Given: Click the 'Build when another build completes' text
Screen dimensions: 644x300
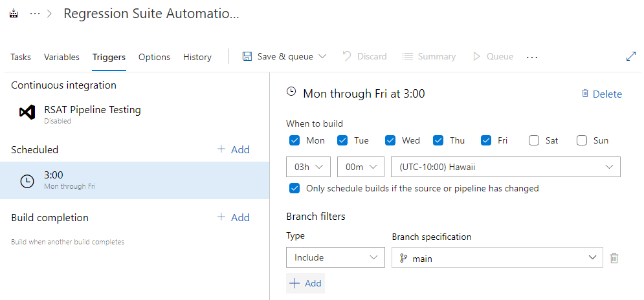Looking at the screenshot, I should click(68, 242).
